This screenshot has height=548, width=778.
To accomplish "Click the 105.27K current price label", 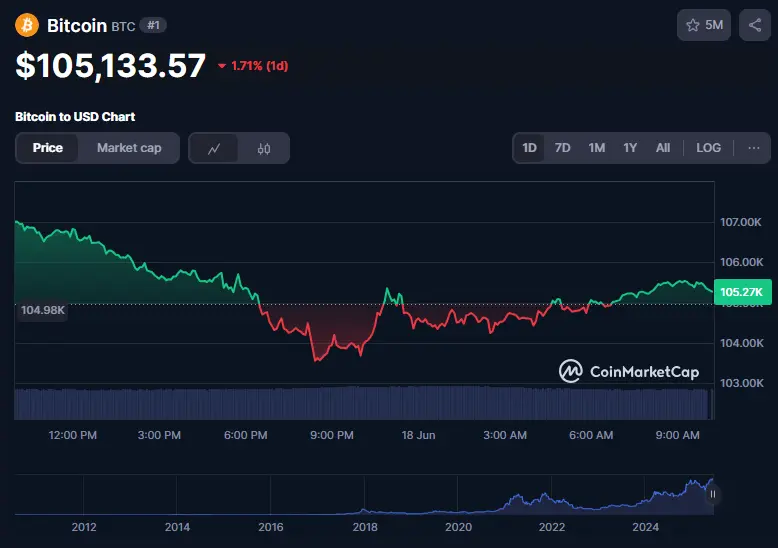I will 742,292.
